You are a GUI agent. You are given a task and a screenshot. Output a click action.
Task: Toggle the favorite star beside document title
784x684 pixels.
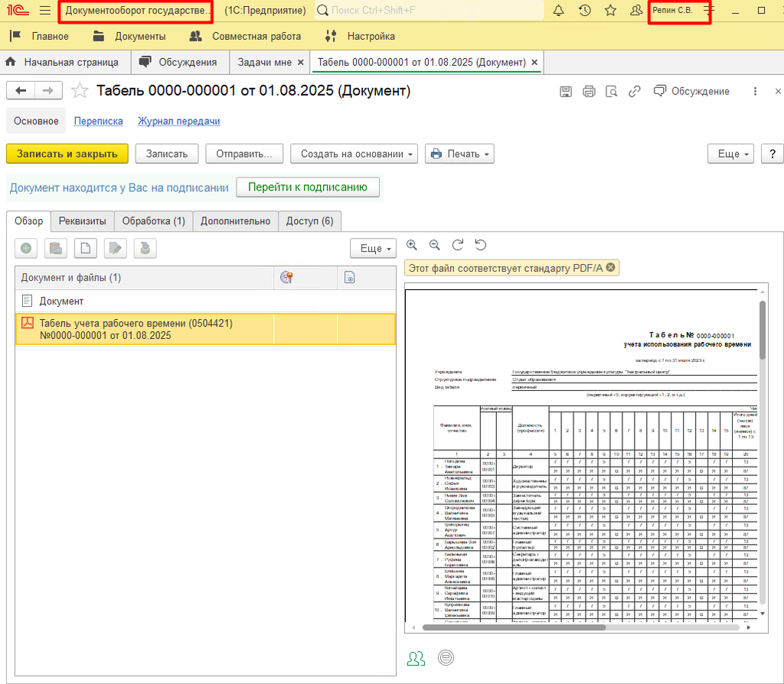pyautogui.click(x=80, y=91)
